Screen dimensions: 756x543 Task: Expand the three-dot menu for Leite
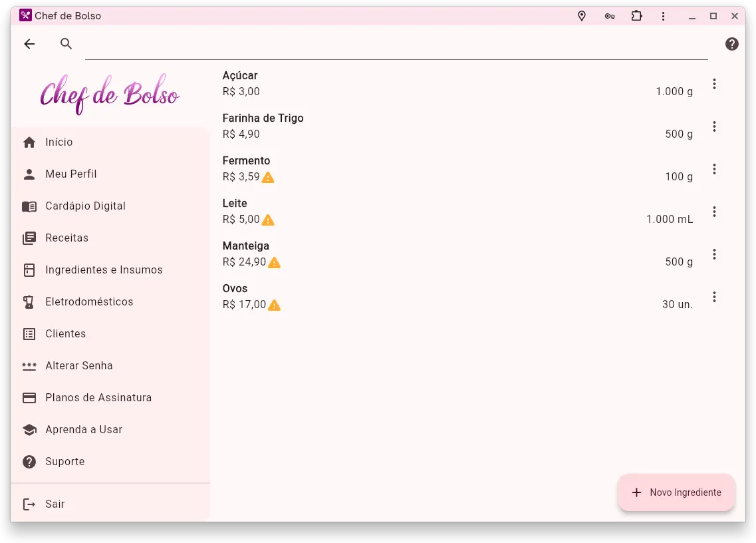(714, 212)
